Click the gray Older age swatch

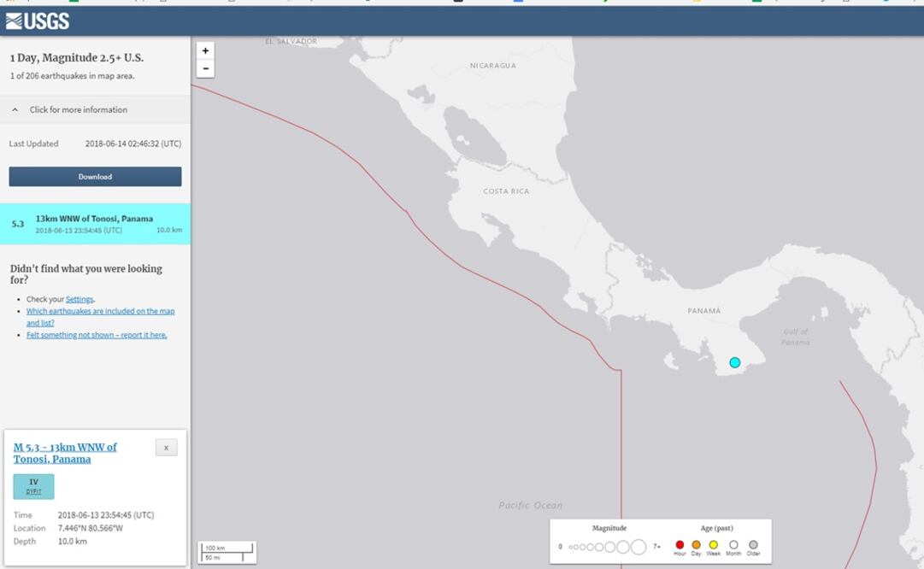tap(753, 544)
